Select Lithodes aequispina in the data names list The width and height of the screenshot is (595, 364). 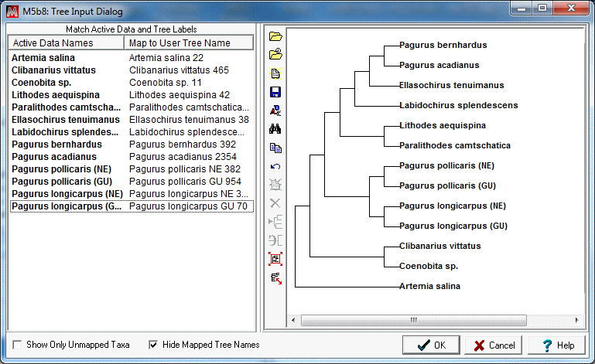(x=56, y=95)
